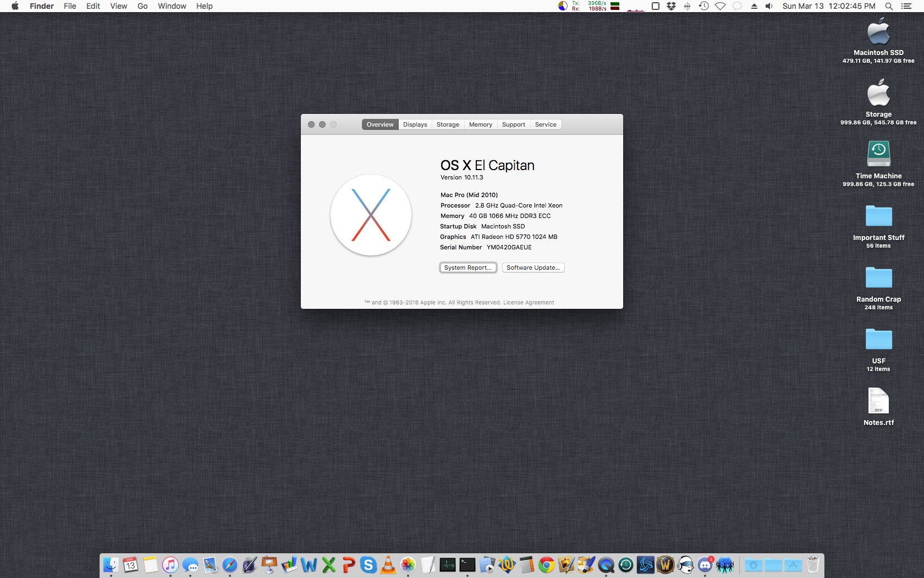Open Spotlight search magnifier in menu bar

click(889, 6)
